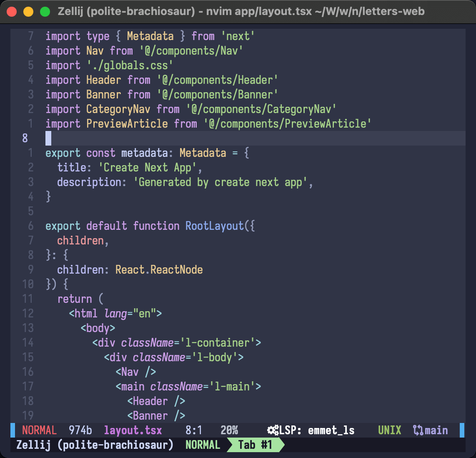Click the 'l-container' className value
Image resolution: width=476 pixels, height=458 pixels.
pyautogui.click(x=217, y=343)
